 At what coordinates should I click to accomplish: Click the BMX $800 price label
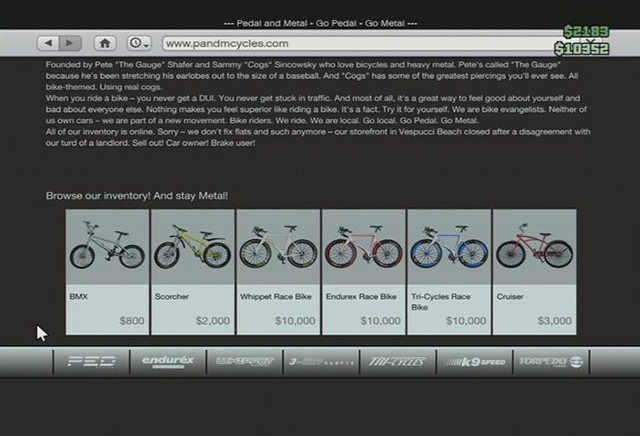(x=131, y=321)
